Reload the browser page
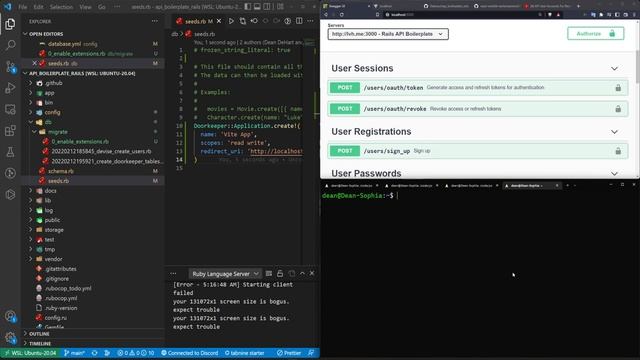640x360 pixels. tap(342, 15)
